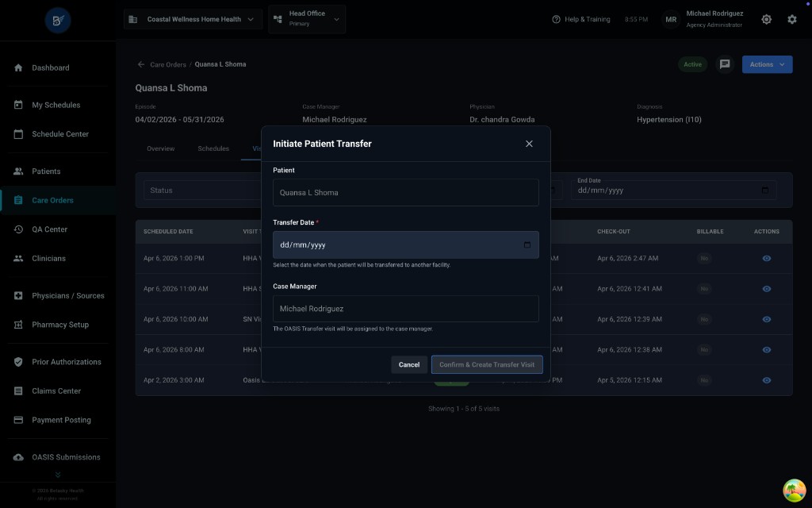Go to Claims Center
This screenshot has height=508, width=812.
58,391
